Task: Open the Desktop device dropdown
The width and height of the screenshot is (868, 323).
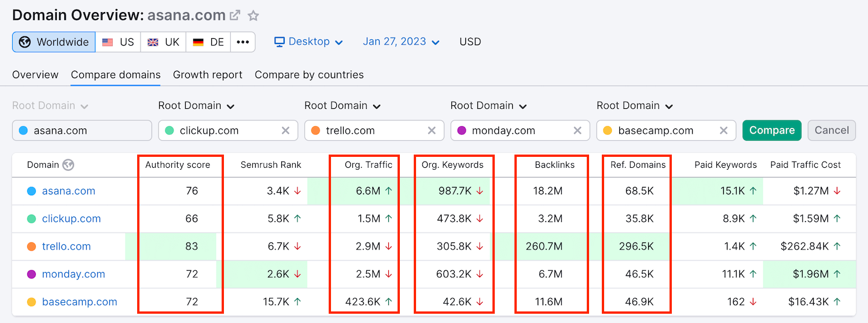Action: pos(308,42)
